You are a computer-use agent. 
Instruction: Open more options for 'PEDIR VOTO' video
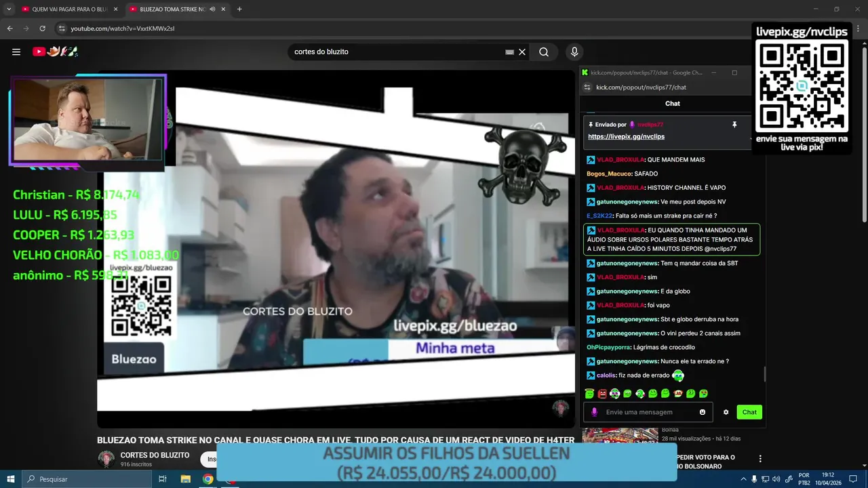pos(760,459)
